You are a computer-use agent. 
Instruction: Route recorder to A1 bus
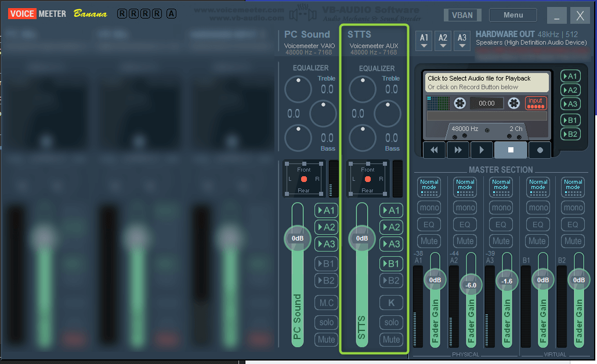(570, 76)
